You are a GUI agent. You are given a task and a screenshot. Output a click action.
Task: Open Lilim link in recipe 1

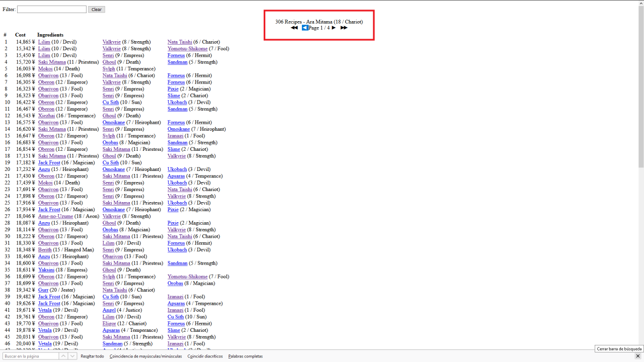coord(44,42)
